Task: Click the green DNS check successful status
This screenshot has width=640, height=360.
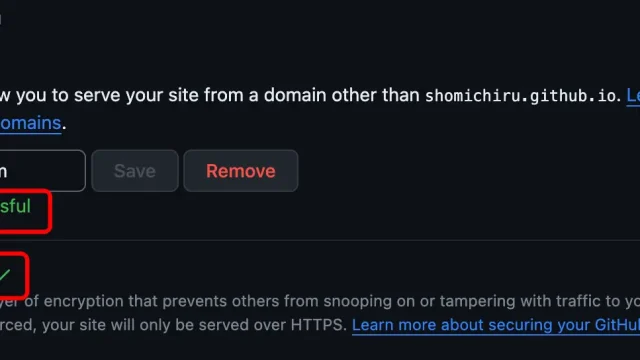Action: (x=15, y=206)
